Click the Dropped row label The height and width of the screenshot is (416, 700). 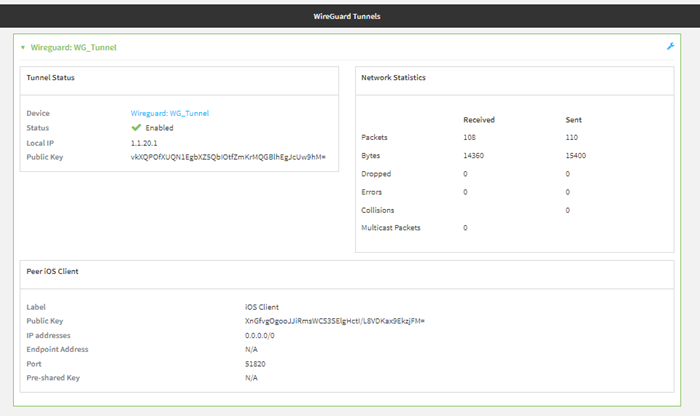[376, 174]
